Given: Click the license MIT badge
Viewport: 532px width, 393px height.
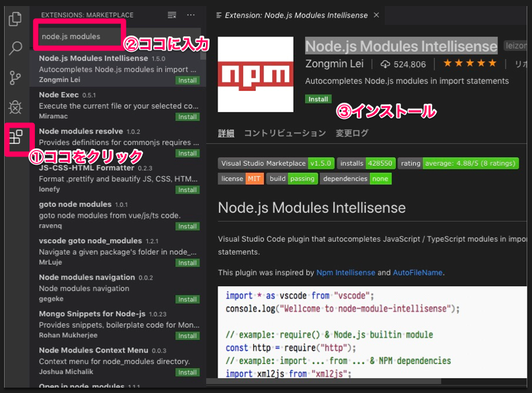Looking at the screenshot, I should [x=241, y=179].
